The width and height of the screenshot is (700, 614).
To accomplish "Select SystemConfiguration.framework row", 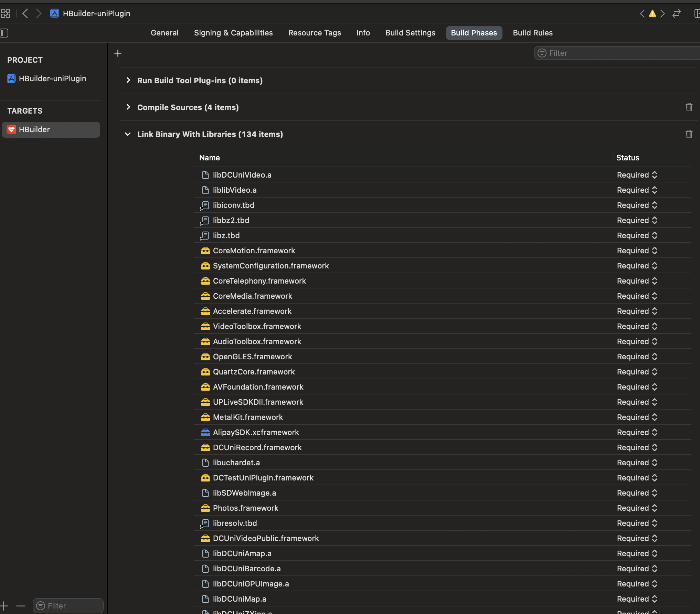I will click(442, 266).
